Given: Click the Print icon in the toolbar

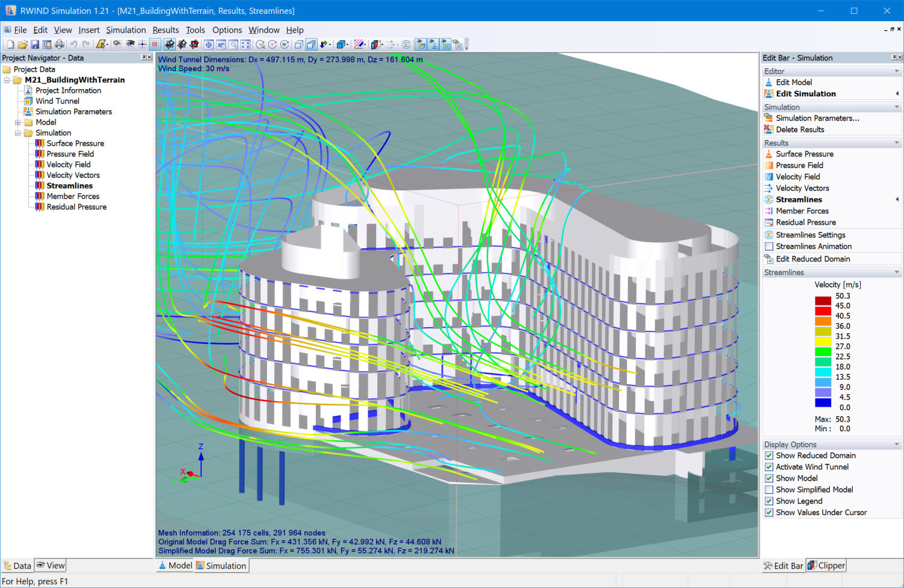Looking at the screenshot, I should coord(59,45).
